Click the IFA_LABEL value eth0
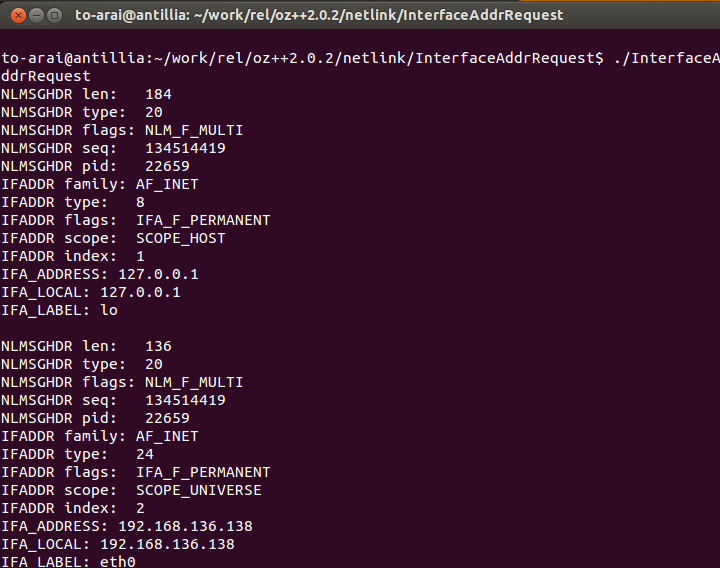 pos(118,562)
